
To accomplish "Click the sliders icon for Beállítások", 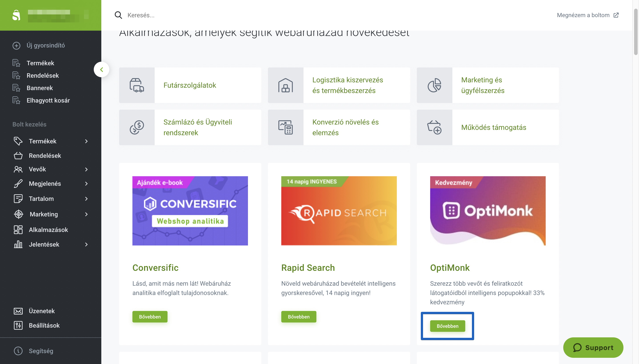I will pyautogui.click(x=18, y=326).
